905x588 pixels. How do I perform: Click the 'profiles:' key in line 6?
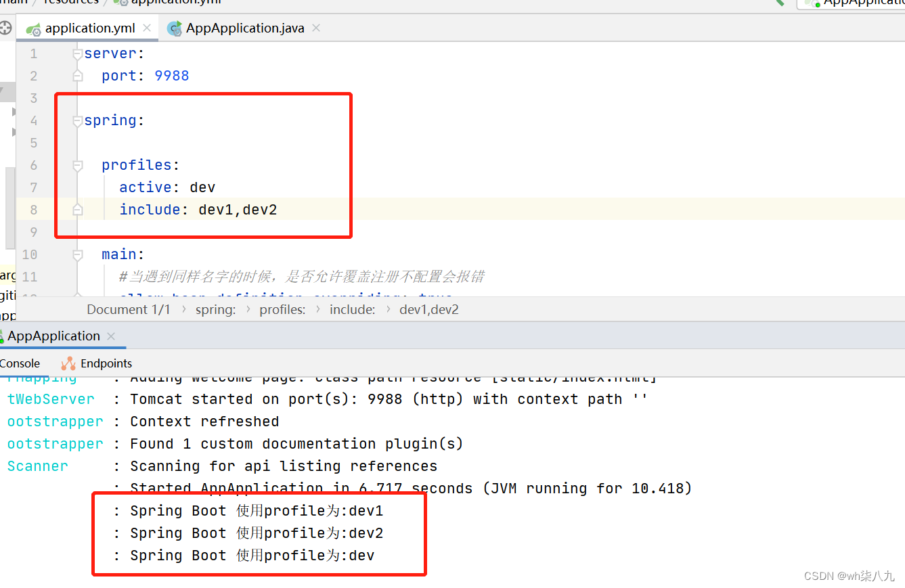[141, 165]
